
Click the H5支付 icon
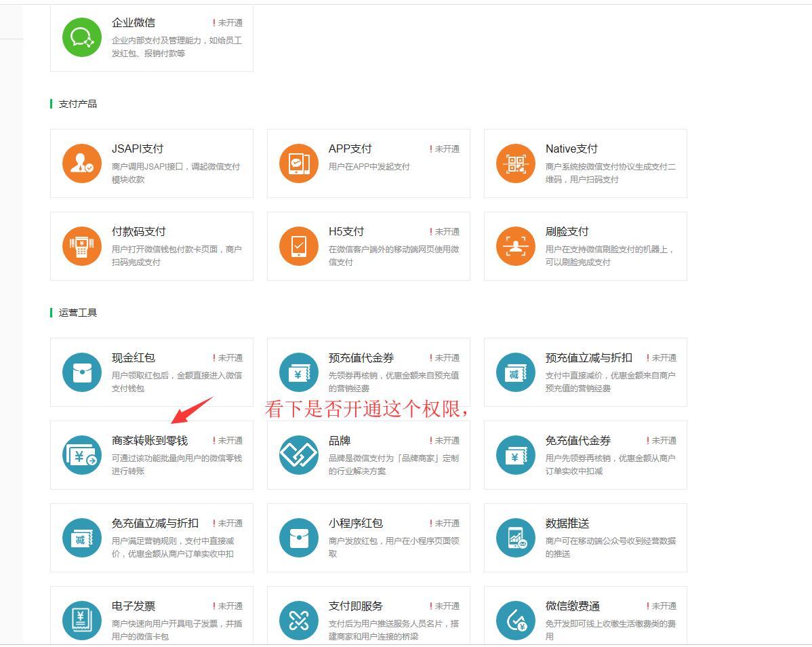pos(299,246)
